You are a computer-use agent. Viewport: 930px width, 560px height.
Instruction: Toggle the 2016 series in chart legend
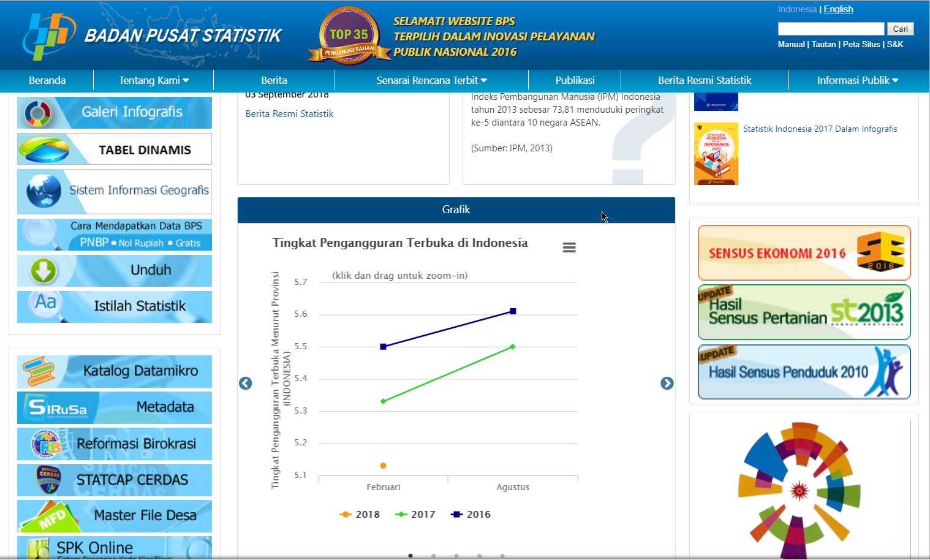point(471,515)
